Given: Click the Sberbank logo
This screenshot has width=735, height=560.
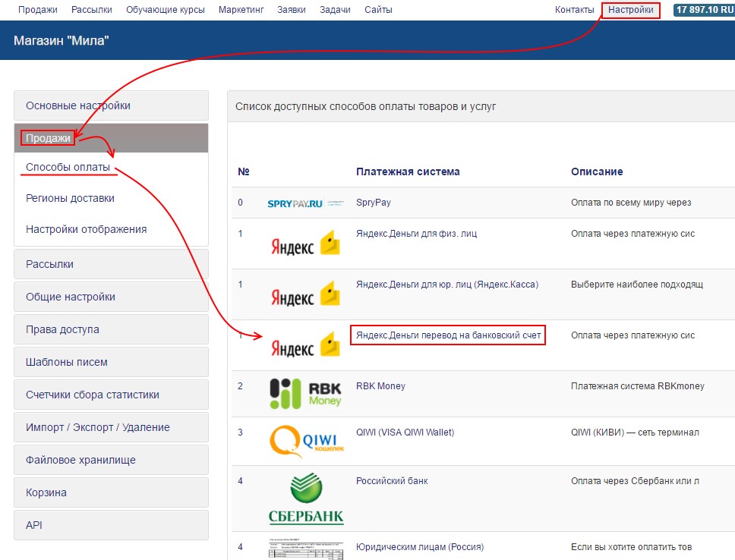Looking at the screenshot, I should point(305,499).
